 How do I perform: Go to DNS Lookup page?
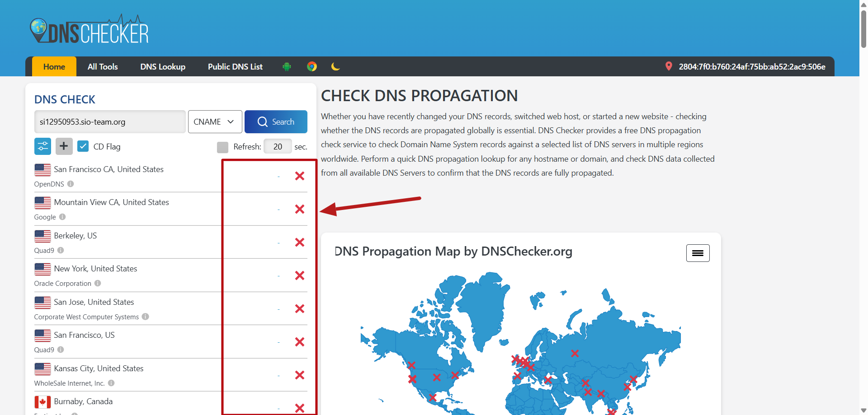click(x=163, y=66)
